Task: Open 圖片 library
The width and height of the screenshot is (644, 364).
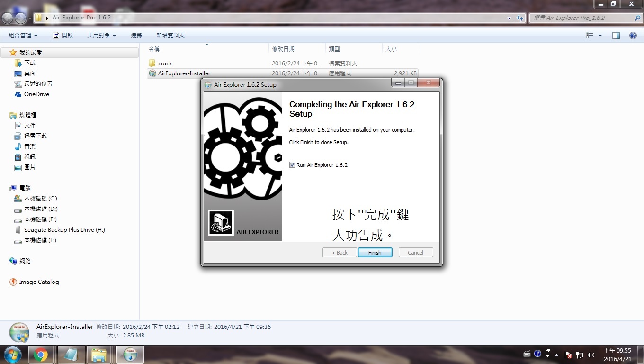Action: tap(30, 167)
